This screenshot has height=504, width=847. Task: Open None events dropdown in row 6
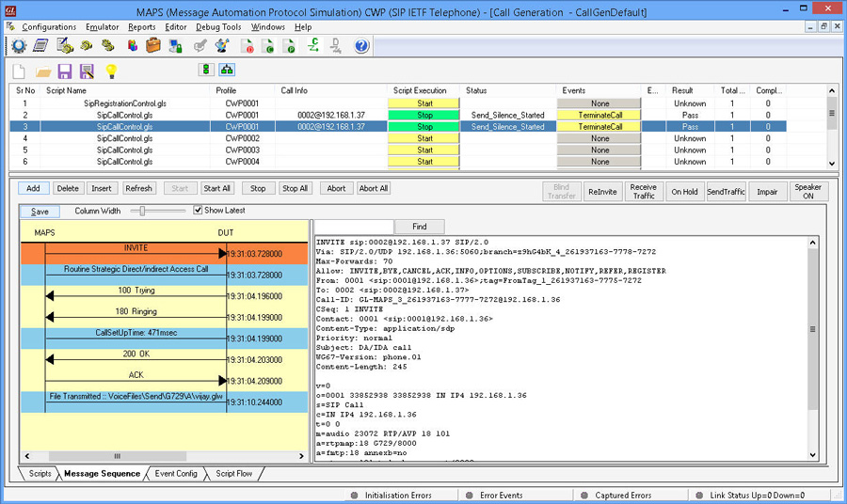pyautogui.click(x=599, y=162)
